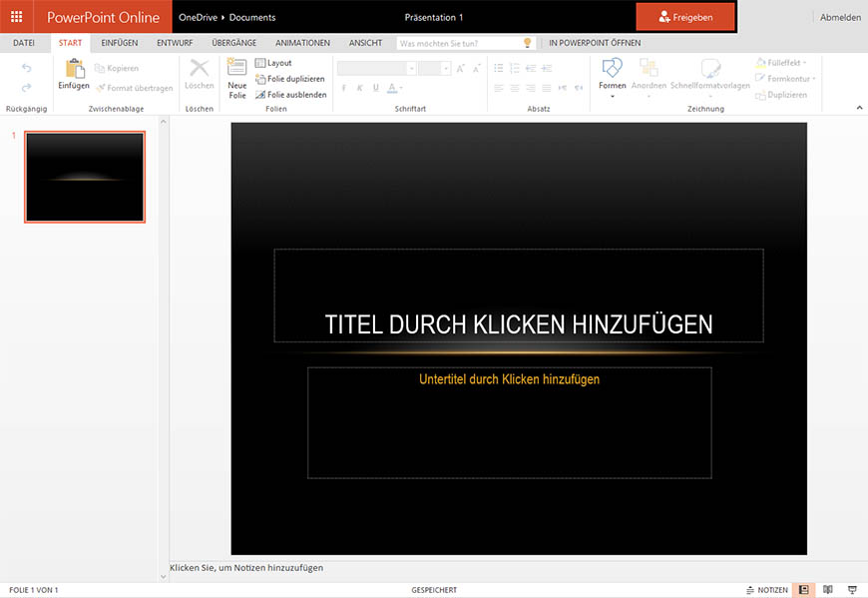868x598 pixels.
Task: Click Folie ausblenden
Action: (291, 95)
